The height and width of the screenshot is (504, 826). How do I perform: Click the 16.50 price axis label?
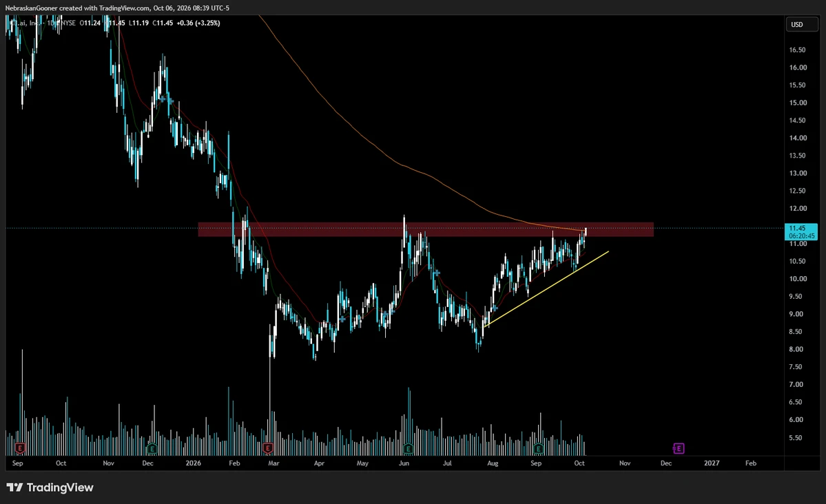click(798, 50)
